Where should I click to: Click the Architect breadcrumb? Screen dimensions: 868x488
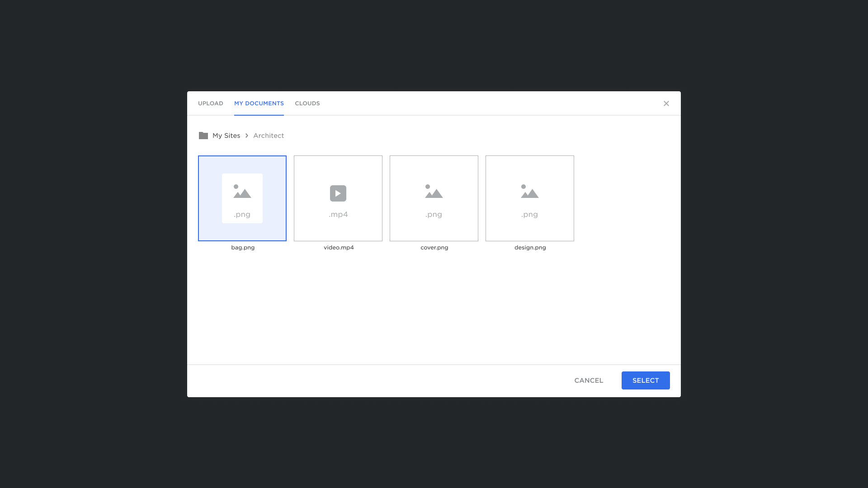coord(268,136)
